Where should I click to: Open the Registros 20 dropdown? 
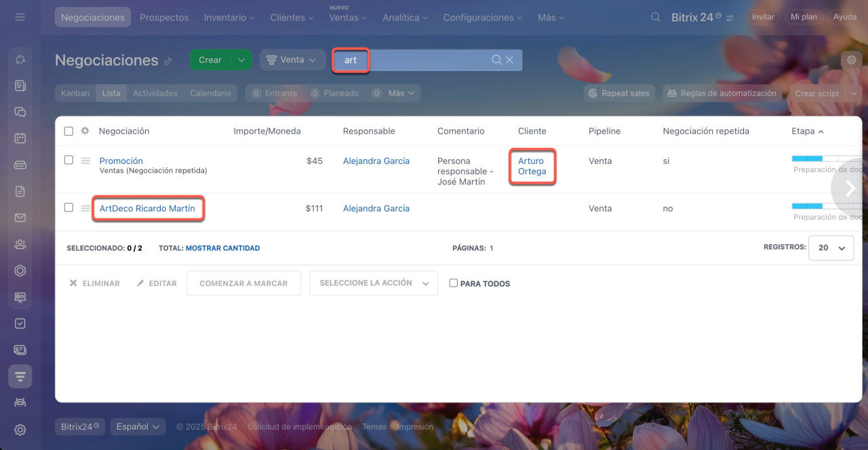[x=831, y=248]
